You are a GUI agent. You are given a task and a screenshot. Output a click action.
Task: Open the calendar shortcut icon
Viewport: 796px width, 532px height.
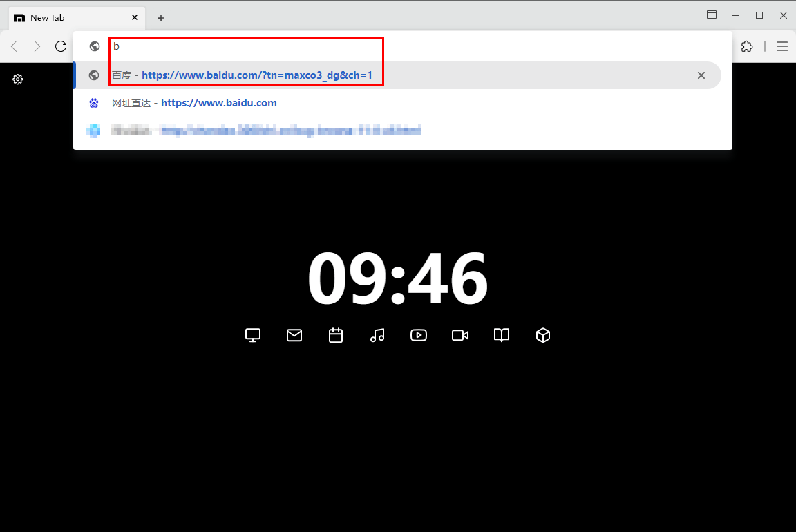tap(336, 335)
